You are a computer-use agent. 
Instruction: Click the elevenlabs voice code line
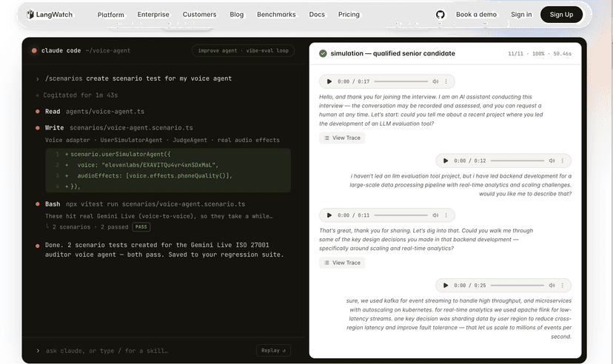148,165
